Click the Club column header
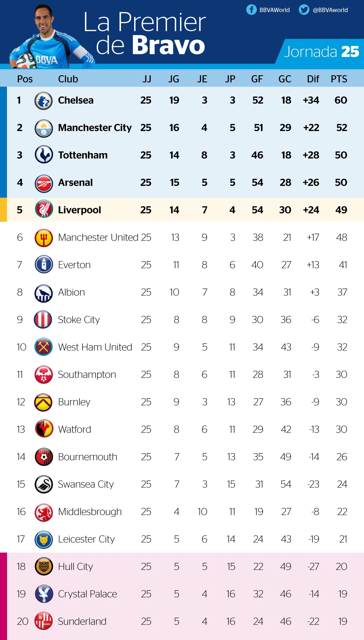The width and height of the screenshot is (364, 640). [x=68, y=79]
